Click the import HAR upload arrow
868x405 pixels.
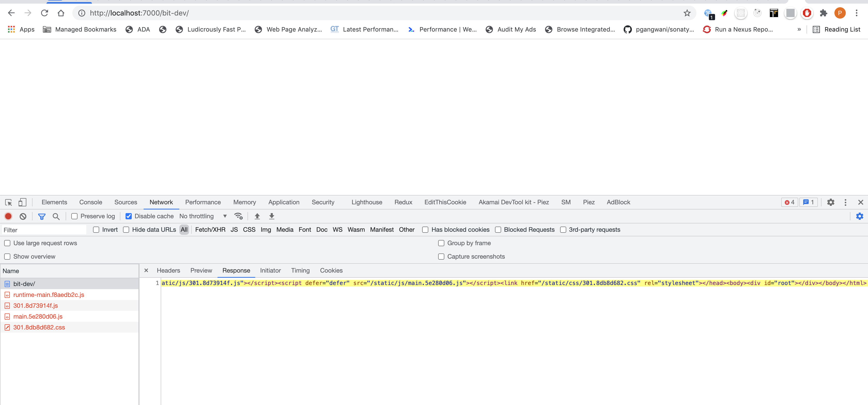(257, 216)
